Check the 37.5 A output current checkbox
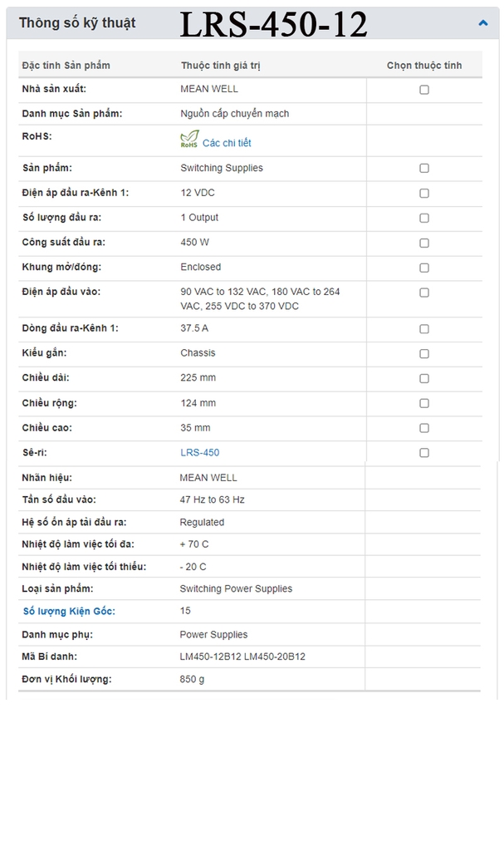The width and height of the screenshot is (504, 851). coord(424,329)
